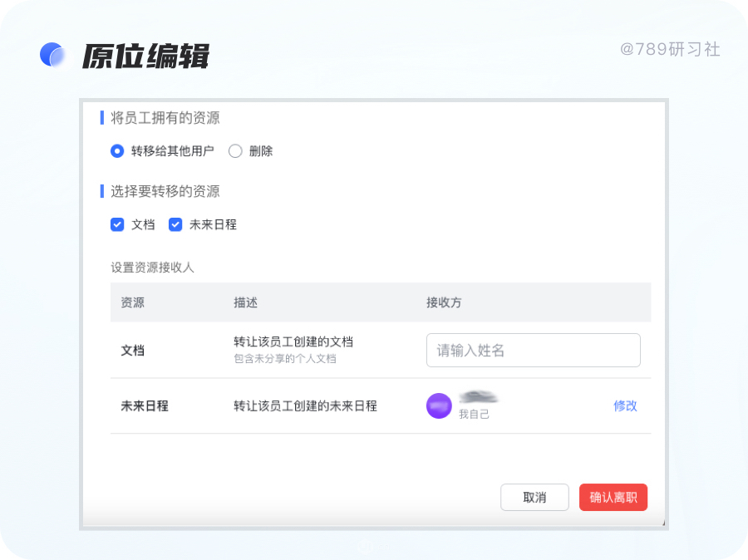748x560 pixels.
Task: Select the 删除 radio option
Action: pos(235,151)
